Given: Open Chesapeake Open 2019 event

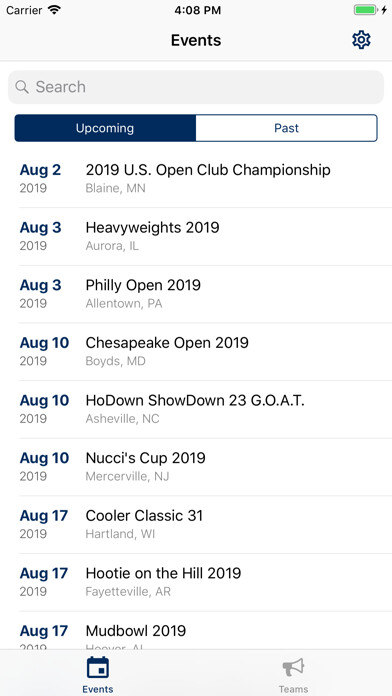Looking at the screenshot, I should point(196,352).
